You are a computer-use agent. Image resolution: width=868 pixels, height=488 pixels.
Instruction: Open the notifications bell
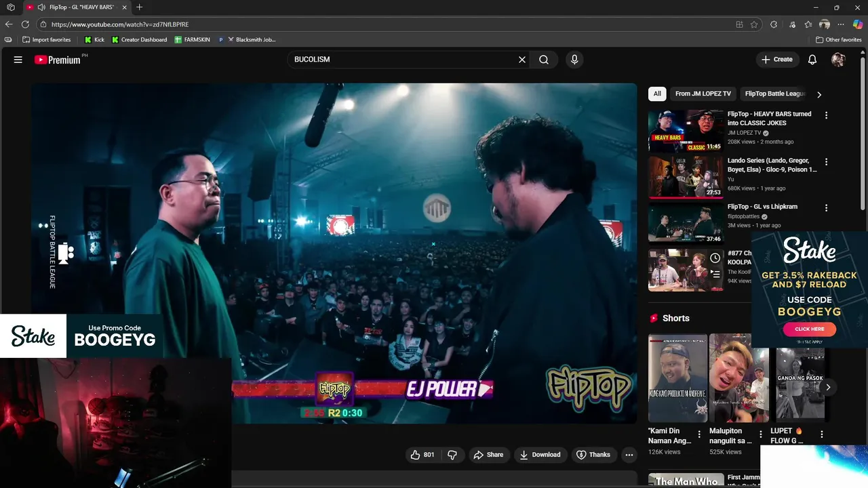812,60
